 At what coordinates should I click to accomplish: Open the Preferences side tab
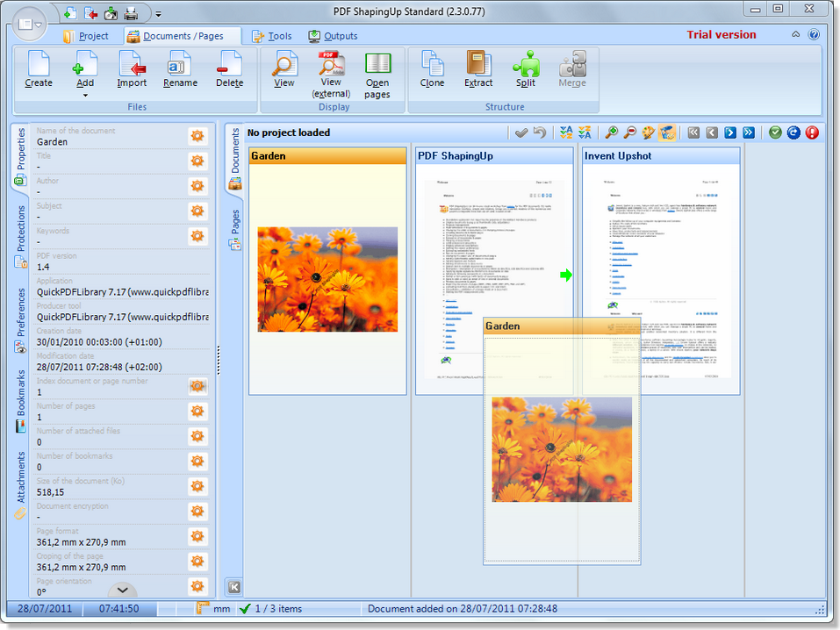point(20,319)
